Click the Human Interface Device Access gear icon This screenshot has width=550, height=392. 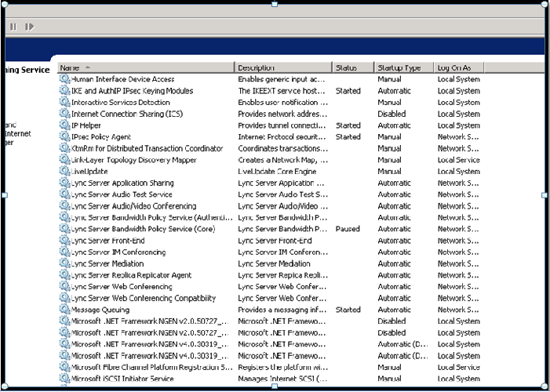[64, 79]
